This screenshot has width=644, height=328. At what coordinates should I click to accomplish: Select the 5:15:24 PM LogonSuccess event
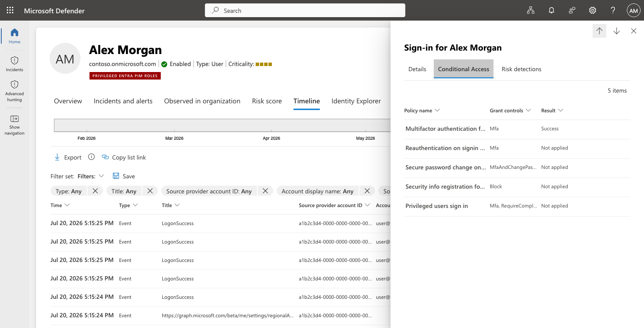221,297
